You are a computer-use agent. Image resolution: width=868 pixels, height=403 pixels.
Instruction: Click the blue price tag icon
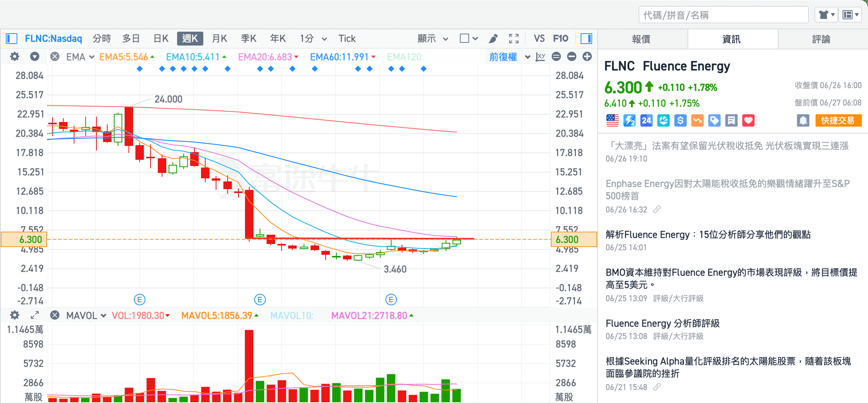[x=714, y=120]
